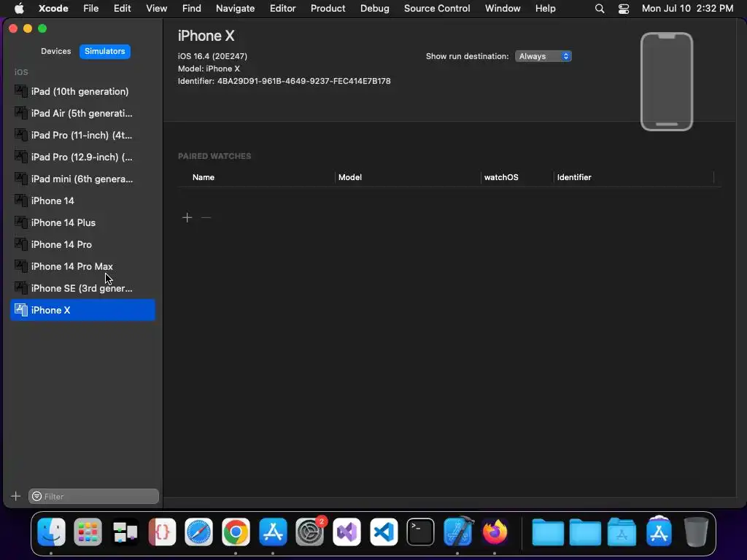Open the Trash in the Dock
The width and height of the screenshot is (747, 560).
click(x=696, y=532)
